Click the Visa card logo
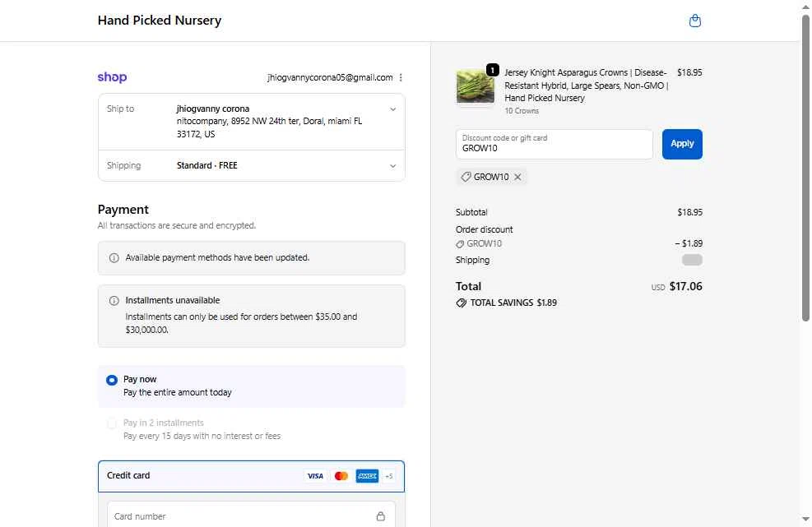812x527 pixels. (315, 476)
